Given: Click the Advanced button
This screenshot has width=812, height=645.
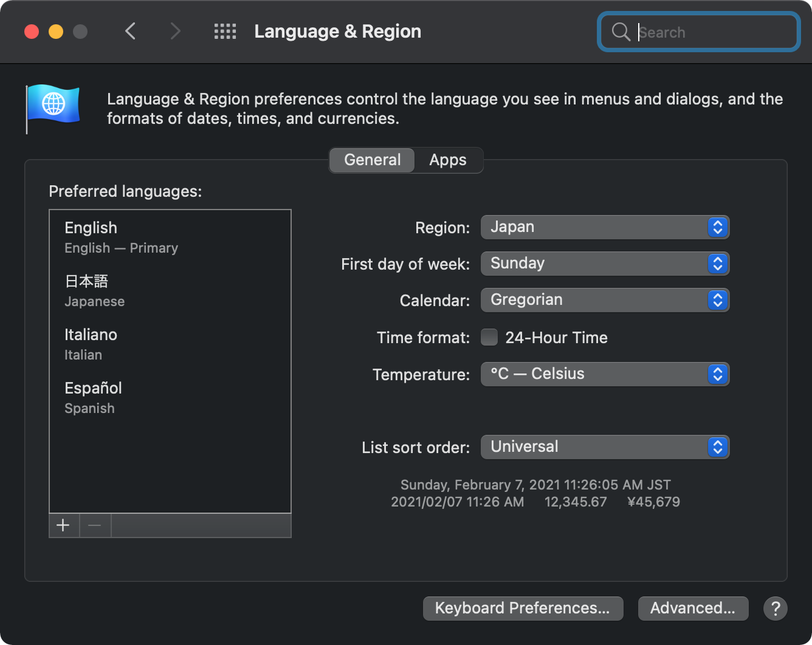Looking at the screenshot, I should coord(693,608).
